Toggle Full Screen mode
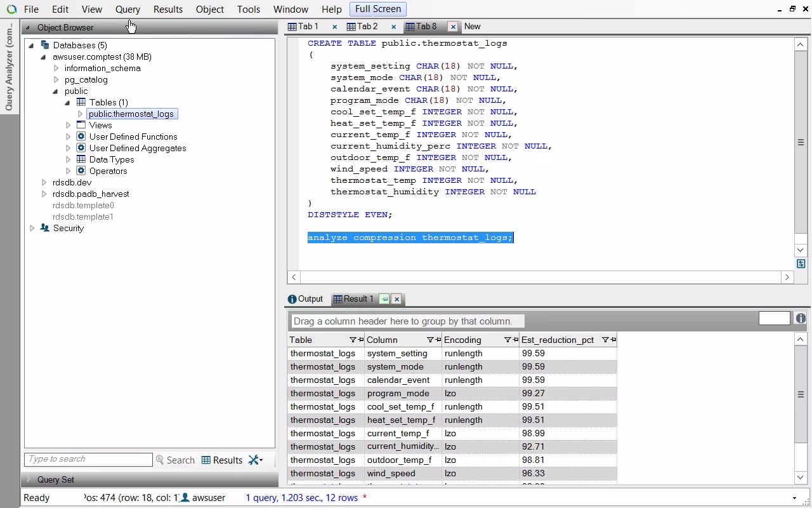Image resolution: width=812 pixels, height=508 pixels. [x=377, y=9]
